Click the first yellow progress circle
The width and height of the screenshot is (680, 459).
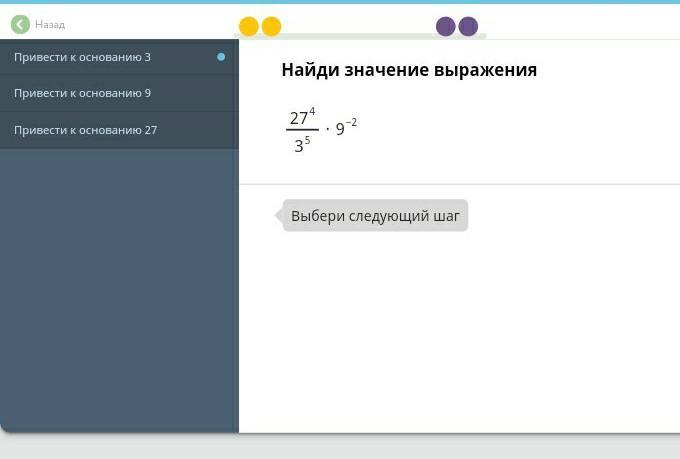pos(249,26)
